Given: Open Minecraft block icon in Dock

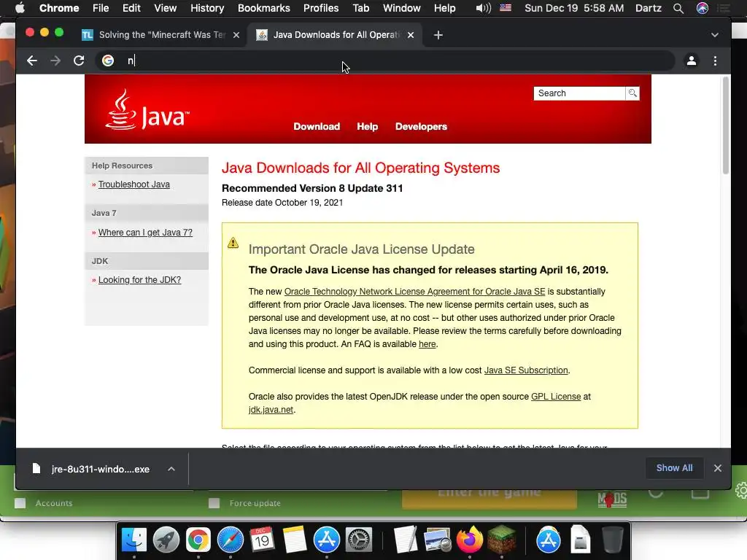Looking at the screenshot, I should pyautogui.click(x=501, y=540).
